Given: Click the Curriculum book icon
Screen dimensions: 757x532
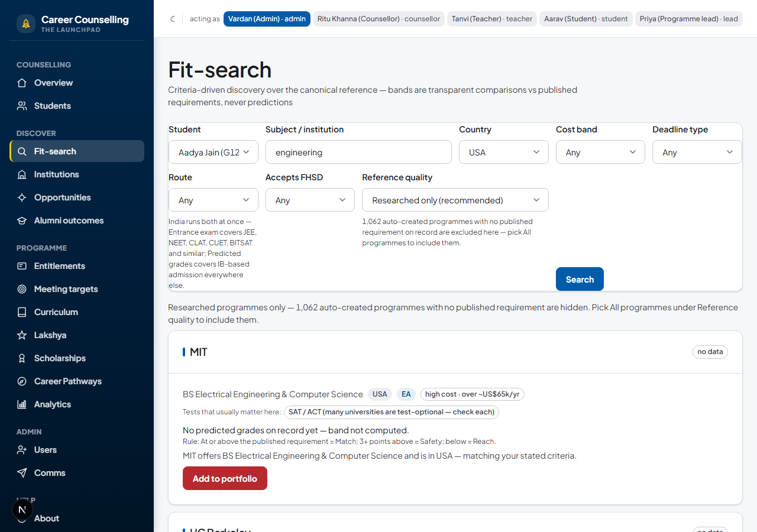Looking at the screenshot, I should click(x=22, y=312).
